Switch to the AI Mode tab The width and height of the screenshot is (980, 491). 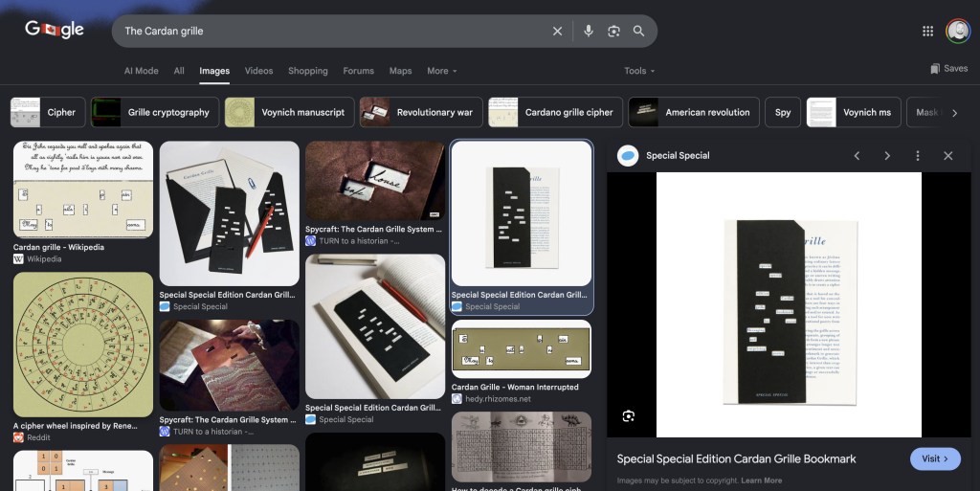click(x=142, y=71)
